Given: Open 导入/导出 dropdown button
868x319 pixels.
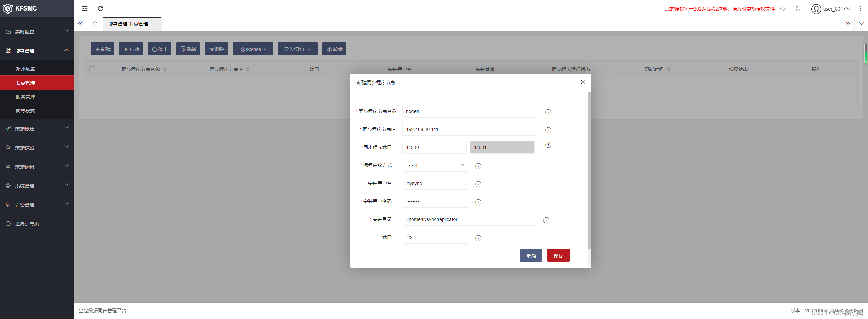Looking at the screenshot, I should pyautogui.click(x=298, y=49).
